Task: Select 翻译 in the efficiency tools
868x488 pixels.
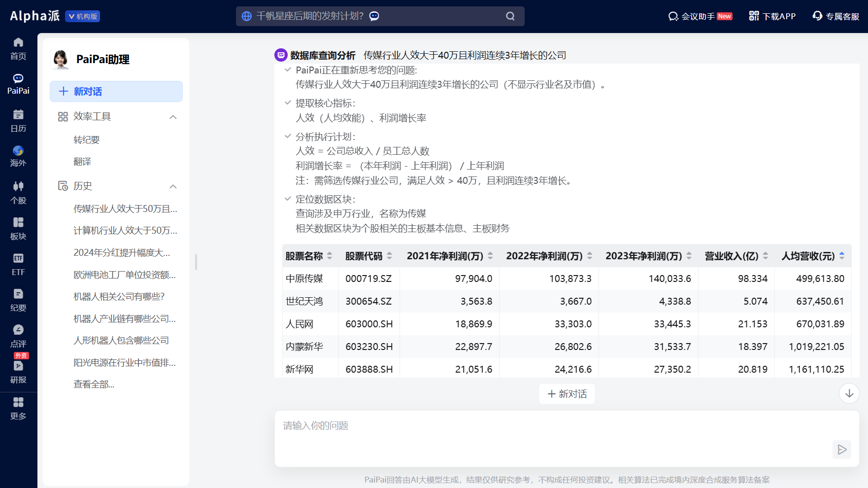Action: coord(82,162)
